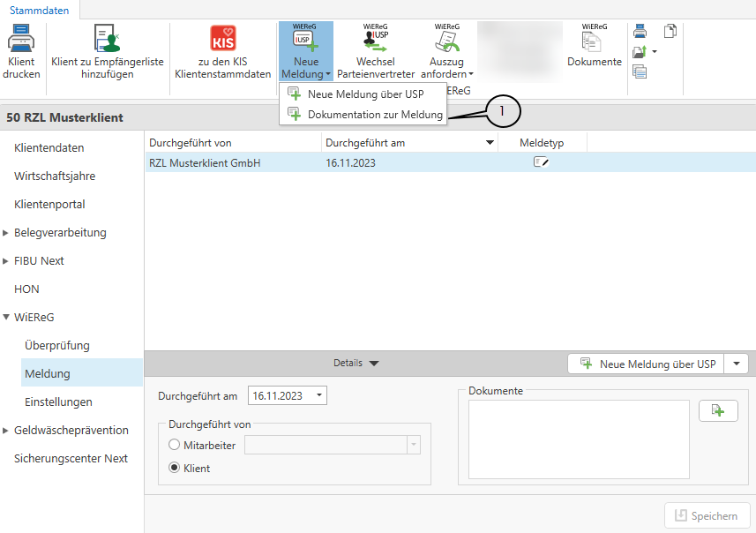Open the dropdown arrow beside Neue Meldung über USP button
This screenshot has height=533, width=756.
(x=737, y=364)
